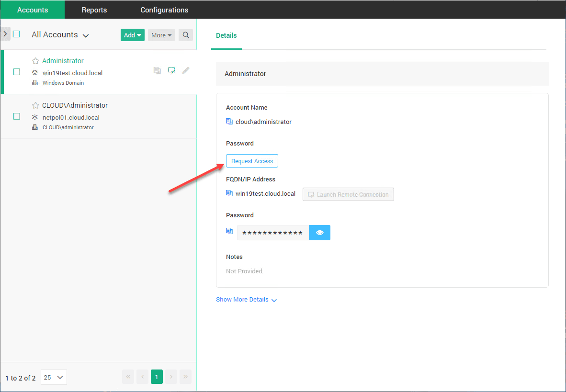Click the netpol01.cloud.local text
Screen dimensions: 566x392
coord(71,117)
